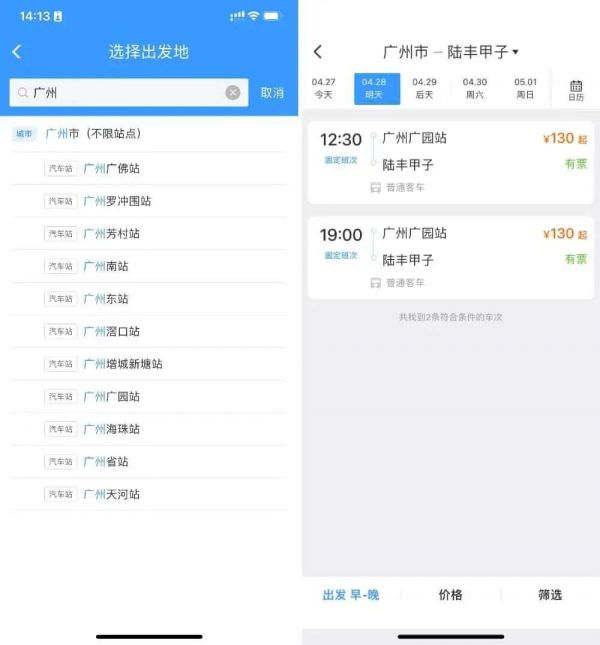The image size is (600, 645).
Task: Select the 04.29 后天 date tab
Action: 424,88
